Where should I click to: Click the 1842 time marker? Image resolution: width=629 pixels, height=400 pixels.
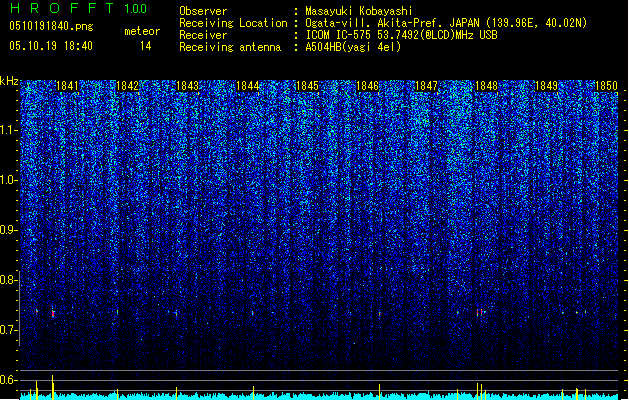(x=127, y=86)
